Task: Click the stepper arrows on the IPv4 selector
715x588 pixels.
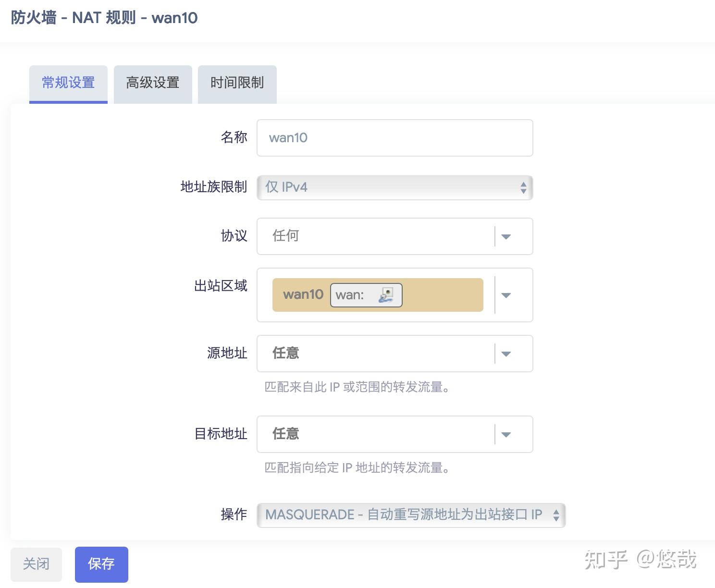Action: tap(523, 188)
